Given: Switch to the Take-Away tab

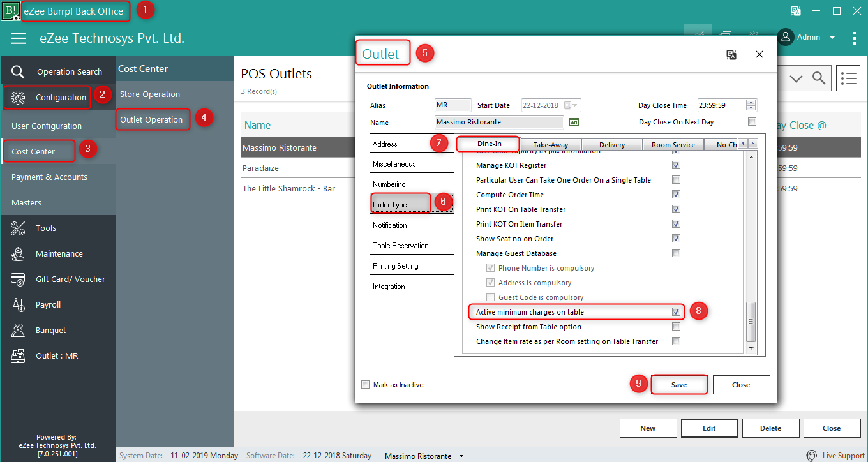Looking at the screenshot, I should coord(550,145).
